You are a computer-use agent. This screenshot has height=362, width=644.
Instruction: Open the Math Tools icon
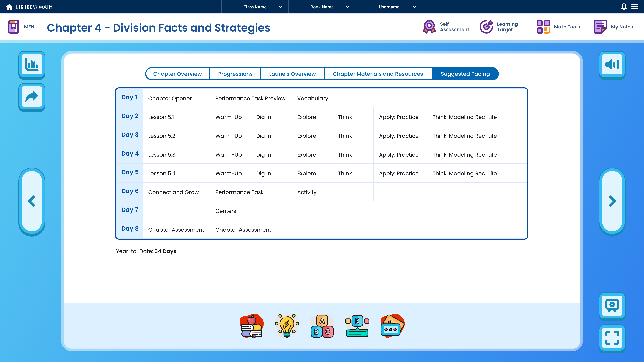coord(543,27)
